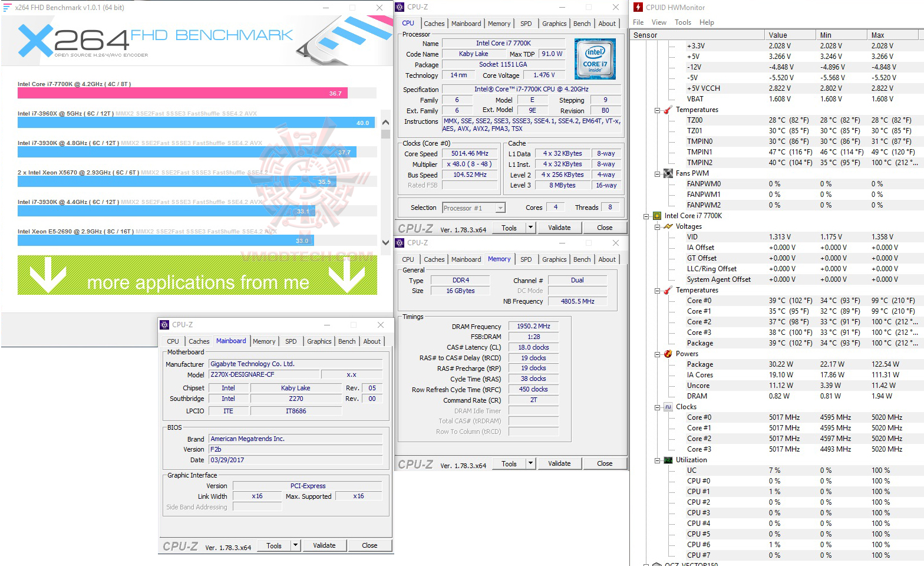924x566 pixels.
Task: Click the '16 GBytes' memory size value
Action: coord(460,291)
